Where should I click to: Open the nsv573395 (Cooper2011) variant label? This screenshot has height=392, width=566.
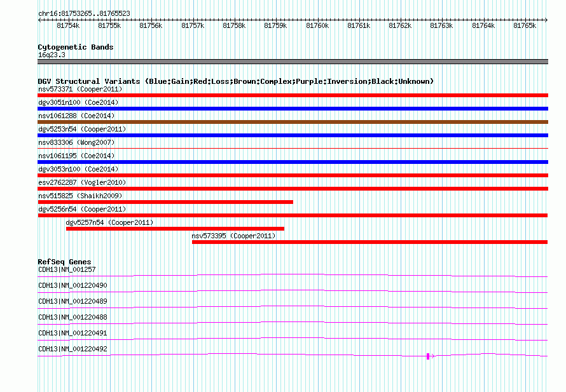233,236
